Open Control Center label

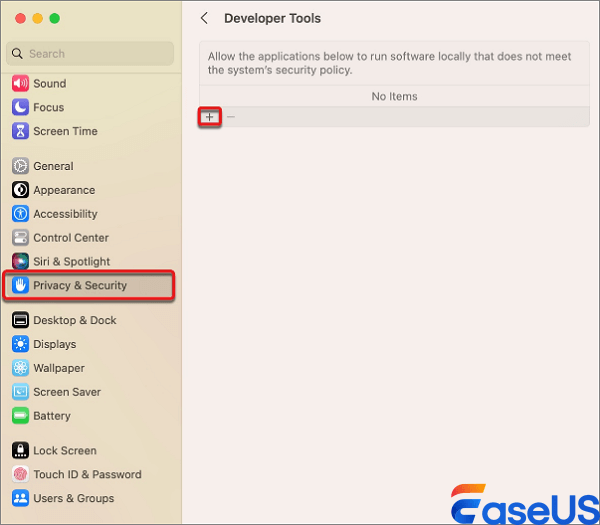[x=71, y=238]
